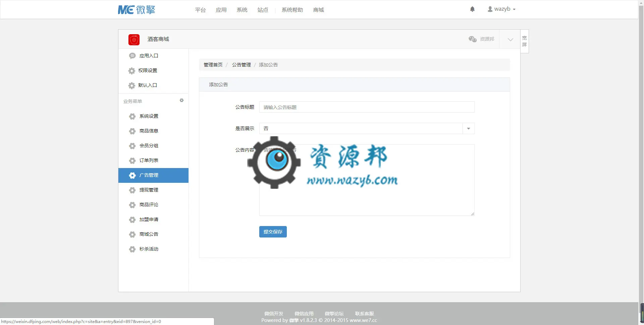Click the red 酒客商城 app icon
This screenshot has width=644, height=325.
134,40
